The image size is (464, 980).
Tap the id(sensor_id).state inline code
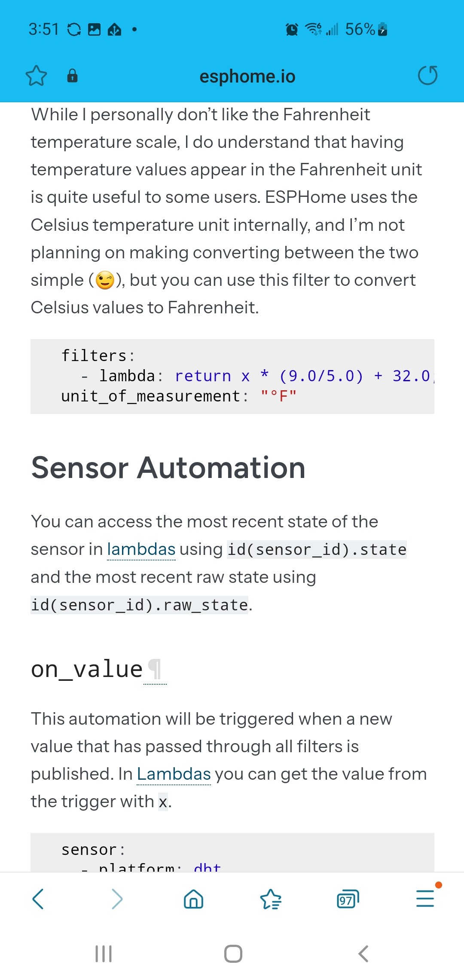(317, 549)
